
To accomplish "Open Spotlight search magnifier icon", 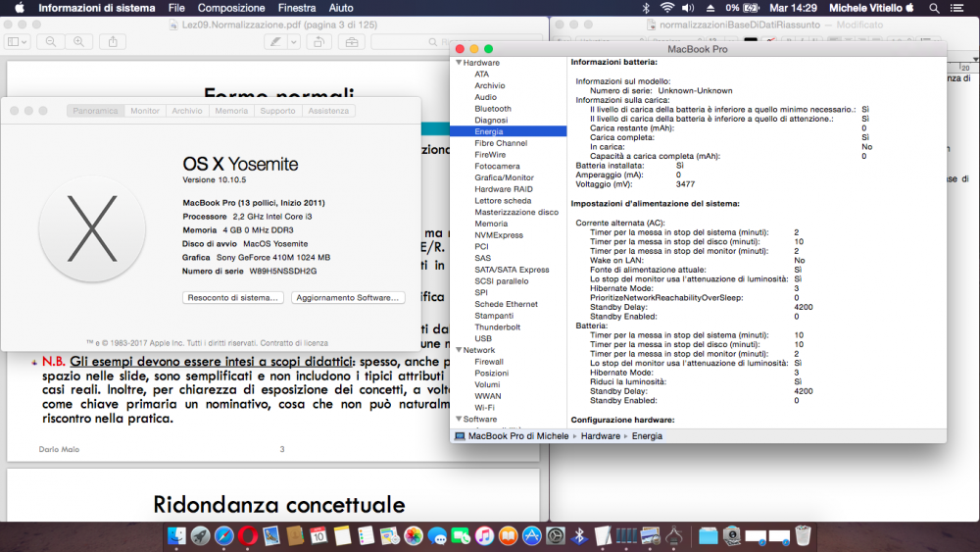I will 934,8.
